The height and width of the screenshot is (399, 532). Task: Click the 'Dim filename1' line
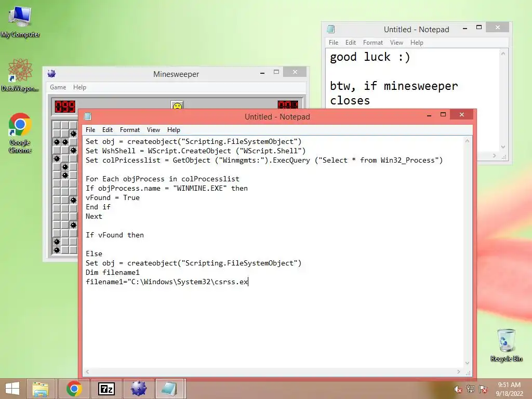click(x=113, y=272)
